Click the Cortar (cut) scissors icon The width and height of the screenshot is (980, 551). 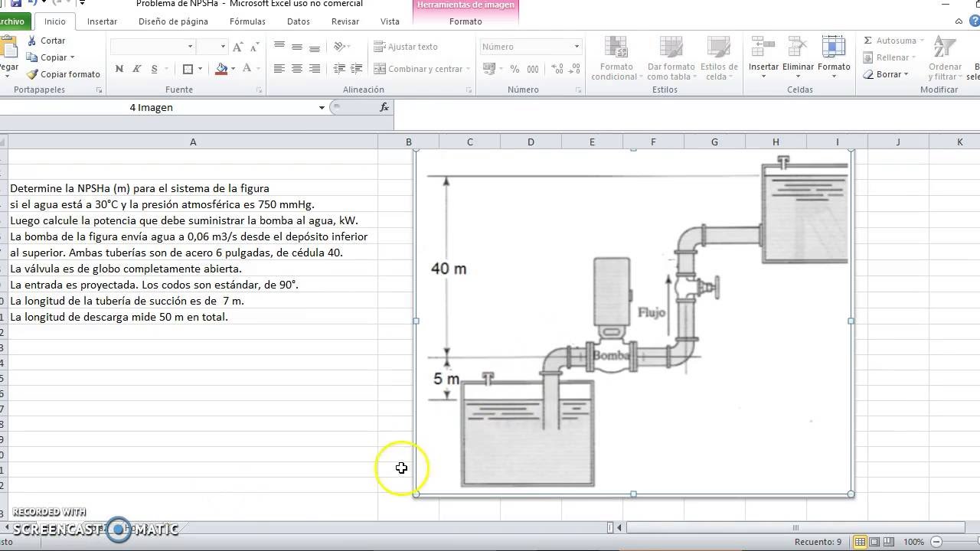(x=32, y=41)
